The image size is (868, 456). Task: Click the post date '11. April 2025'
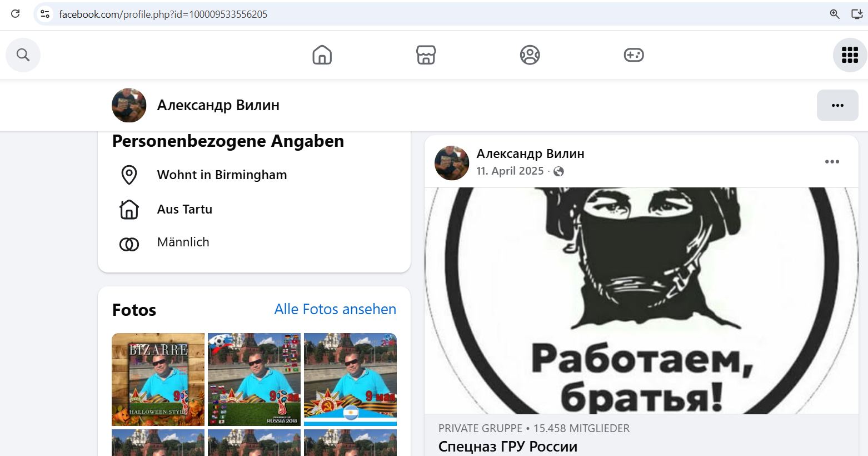(x=510, y=171)
